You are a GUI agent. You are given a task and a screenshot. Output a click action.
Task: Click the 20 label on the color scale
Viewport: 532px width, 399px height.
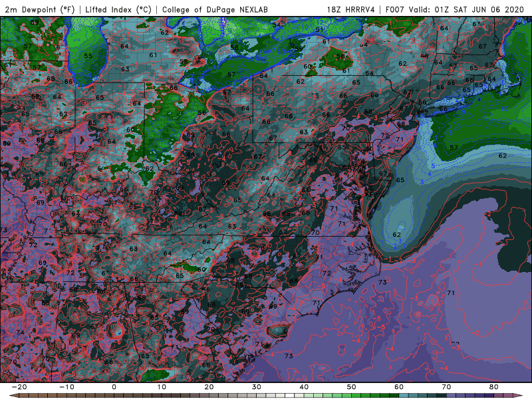click(209, 387)
